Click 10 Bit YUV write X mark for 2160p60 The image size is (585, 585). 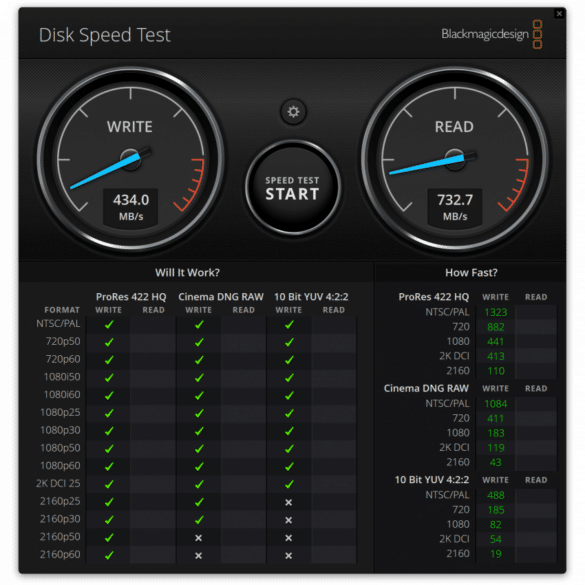[288, 556]
